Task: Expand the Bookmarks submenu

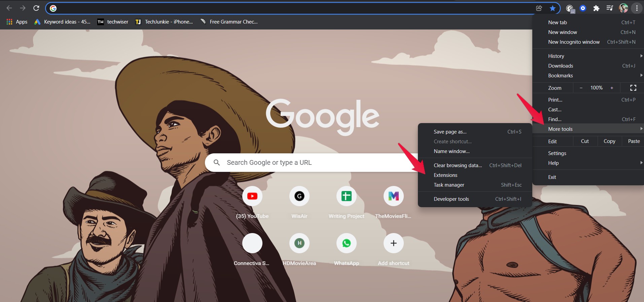Action: pos(588,76)
